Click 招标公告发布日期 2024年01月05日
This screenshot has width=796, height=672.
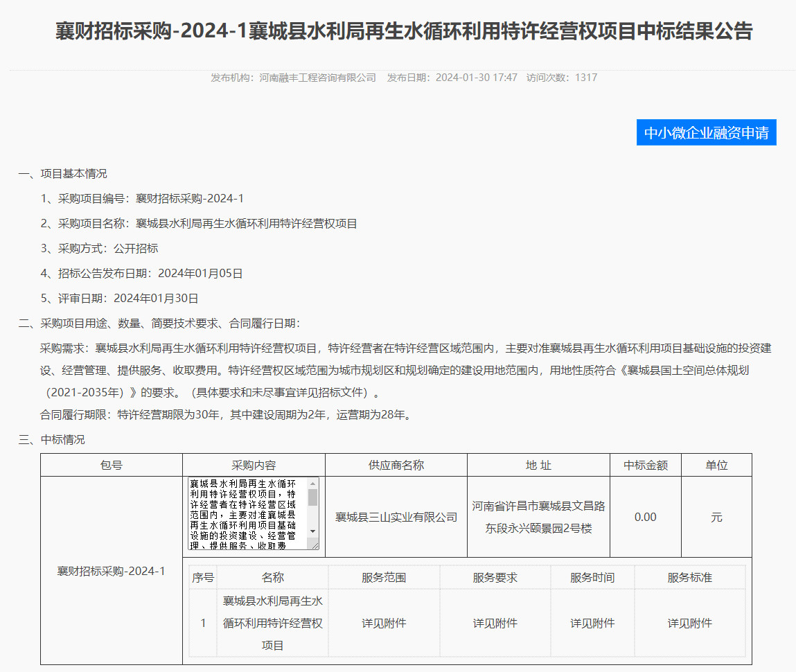click(141, 273)
